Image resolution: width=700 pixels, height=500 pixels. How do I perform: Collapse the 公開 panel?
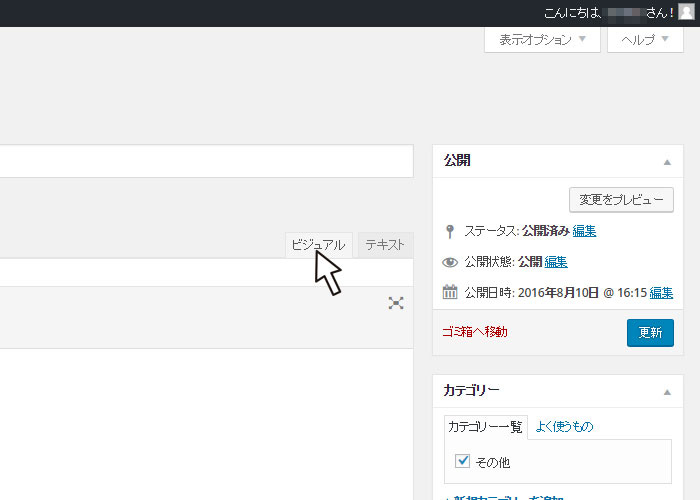pos(667,162)
